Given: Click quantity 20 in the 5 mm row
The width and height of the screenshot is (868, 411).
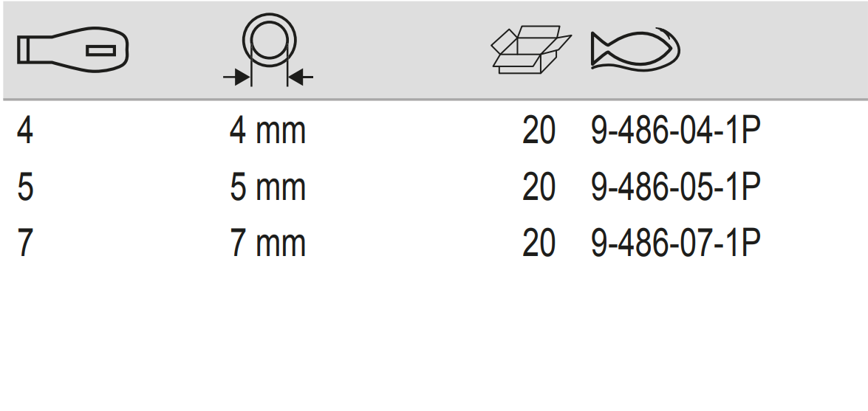Looking at the screenshot, I should coord(539,188).
